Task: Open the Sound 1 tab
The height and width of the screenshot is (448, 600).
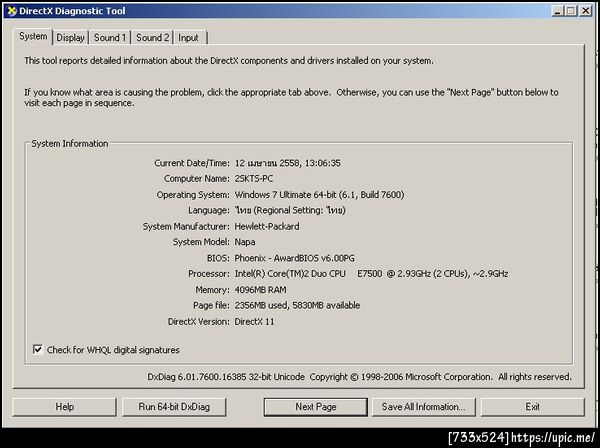Action: [x=110, y=37]
